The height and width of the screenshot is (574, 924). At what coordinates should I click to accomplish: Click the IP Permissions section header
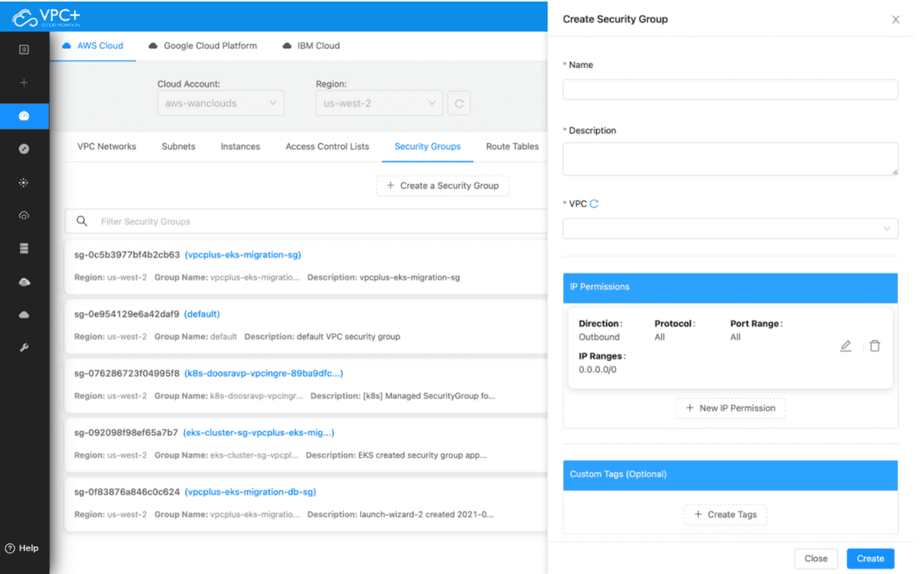(730, 287)
